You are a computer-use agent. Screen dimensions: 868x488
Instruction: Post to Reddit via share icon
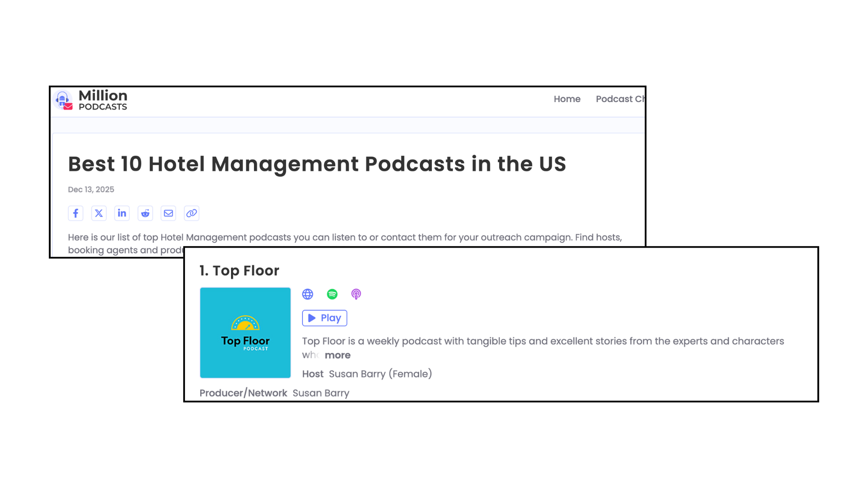click(145, 213)
